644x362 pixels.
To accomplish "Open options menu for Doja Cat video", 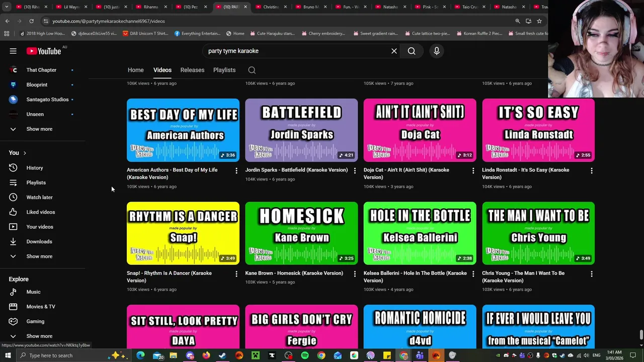I will [x=473, y=171].
